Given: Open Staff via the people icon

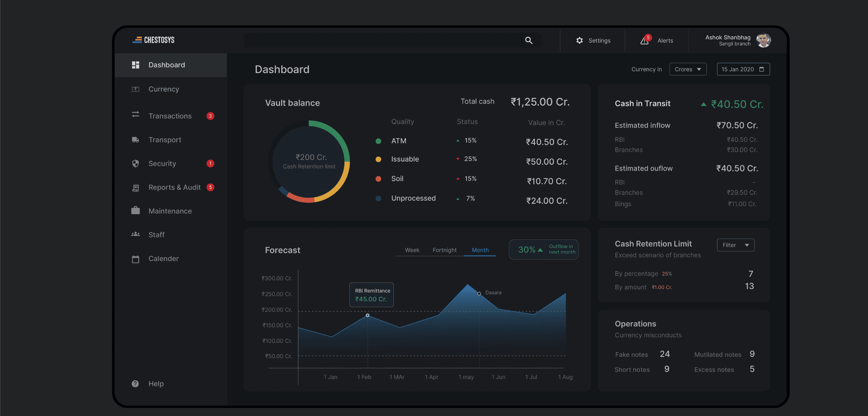Looking at the screenshot, I should tap(136, 235).
